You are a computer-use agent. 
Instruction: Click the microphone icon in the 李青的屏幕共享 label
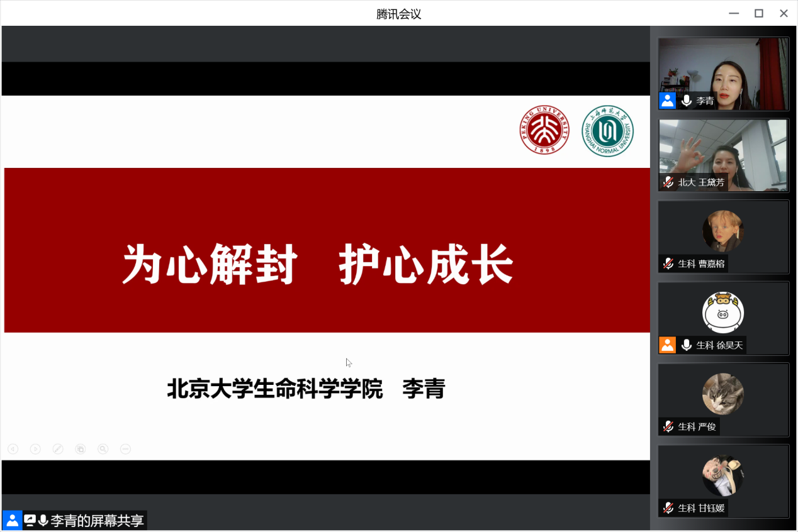tap(43, 521)
